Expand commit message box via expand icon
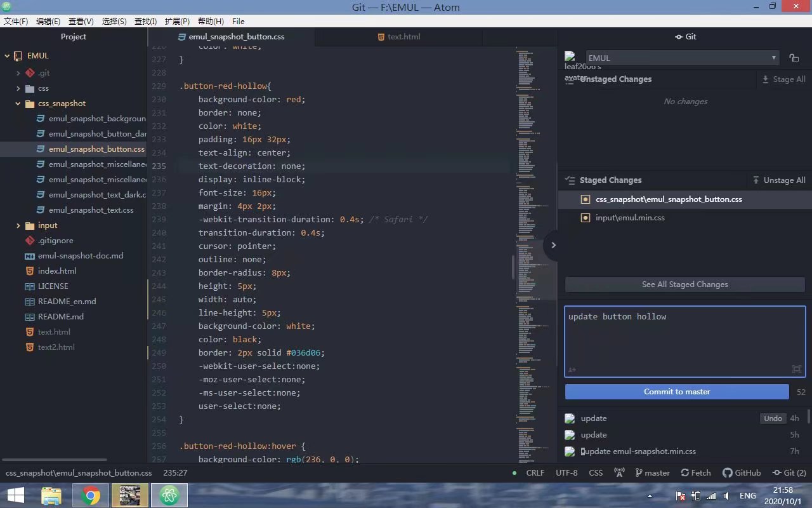Viewport: 812px width, 508px height. pos(797,369)
